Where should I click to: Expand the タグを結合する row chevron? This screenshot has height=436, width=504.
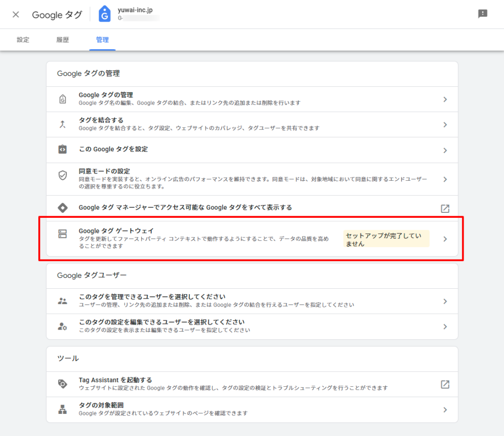445,125
